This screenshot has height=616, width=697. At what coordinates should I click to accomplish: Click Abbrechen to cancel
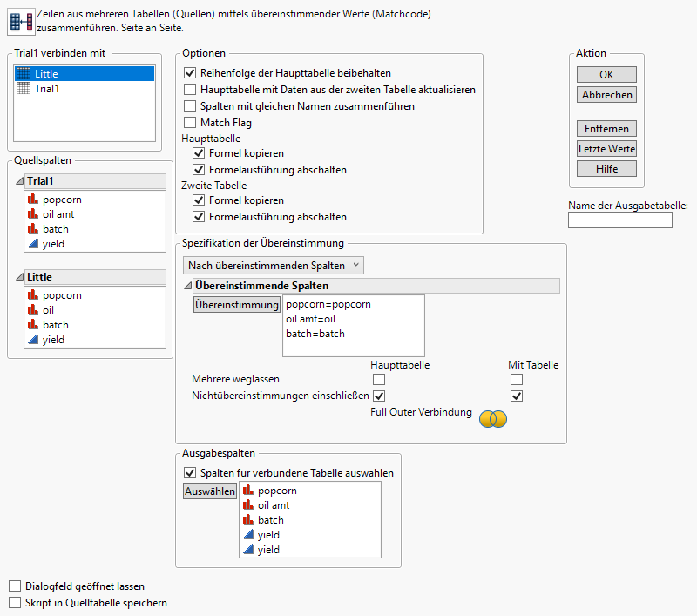tap(606, 95)
